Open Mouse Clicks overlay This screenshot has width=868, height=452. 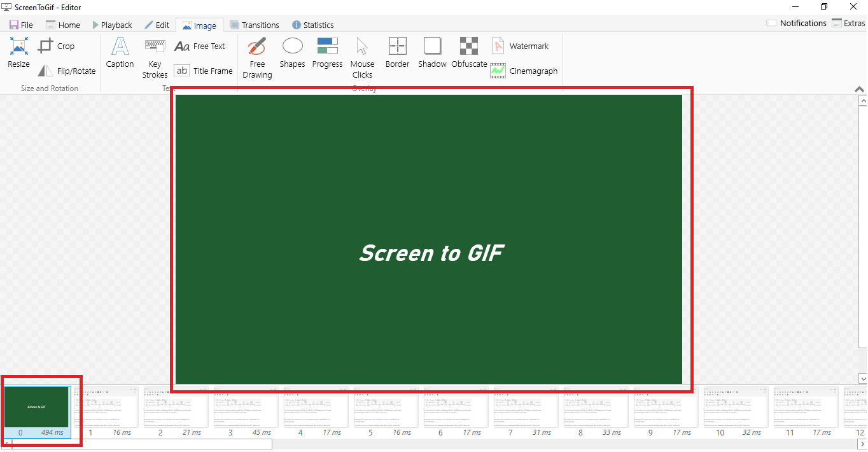[362, 58]
